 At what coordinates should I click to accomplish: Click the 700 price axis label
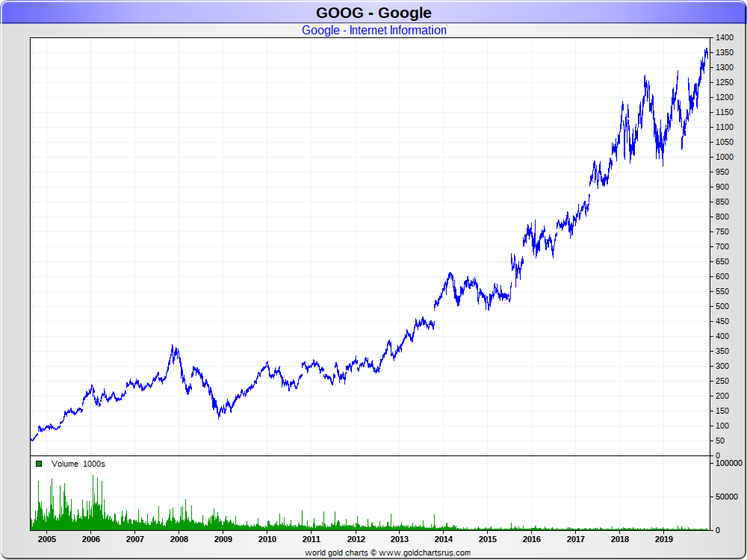click(x=722, y=246)
